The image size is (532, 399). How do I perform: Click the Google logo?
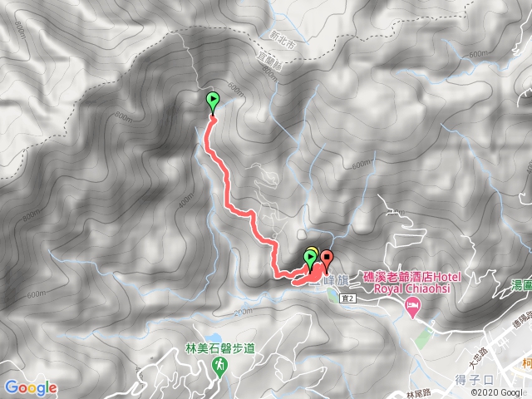click(32, 388)
